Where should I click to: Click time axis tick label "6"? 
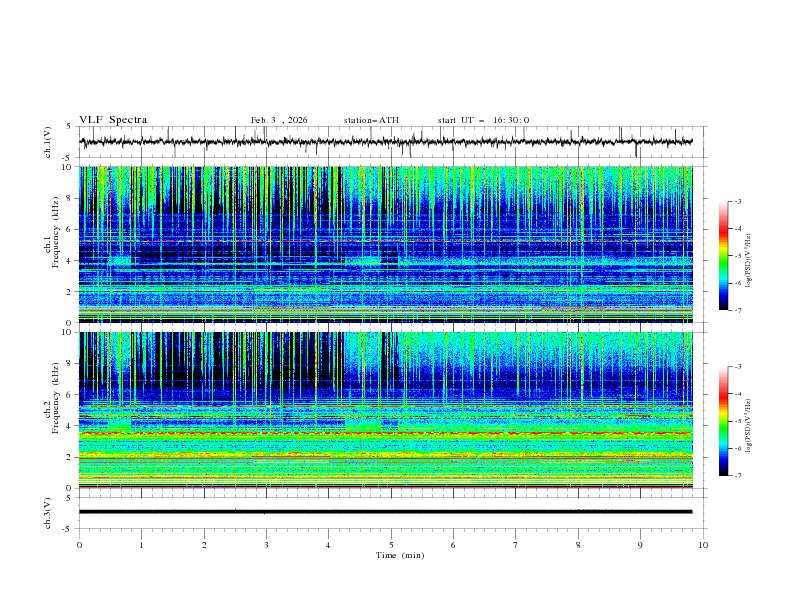pos(453,545)
